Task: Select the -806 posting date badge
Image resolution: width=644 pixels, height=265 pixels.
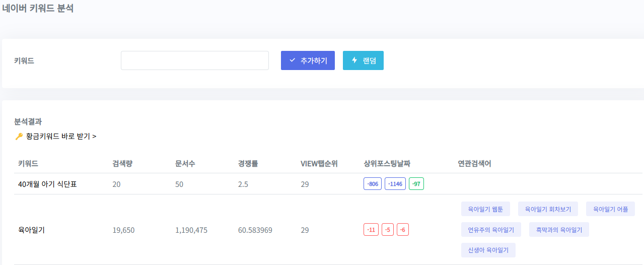Action: click(x=373, y=184)
